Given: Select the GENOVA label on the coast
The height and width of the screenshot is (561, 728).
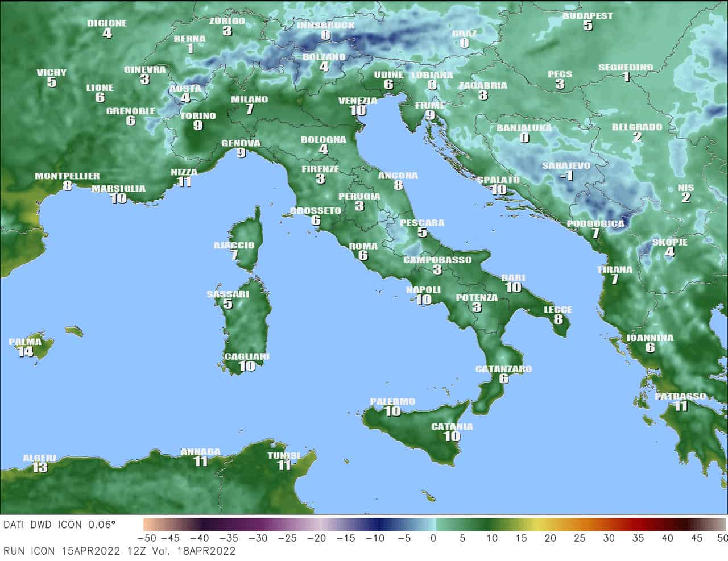Looking at the screenshot, I should (x=241, y=143).
